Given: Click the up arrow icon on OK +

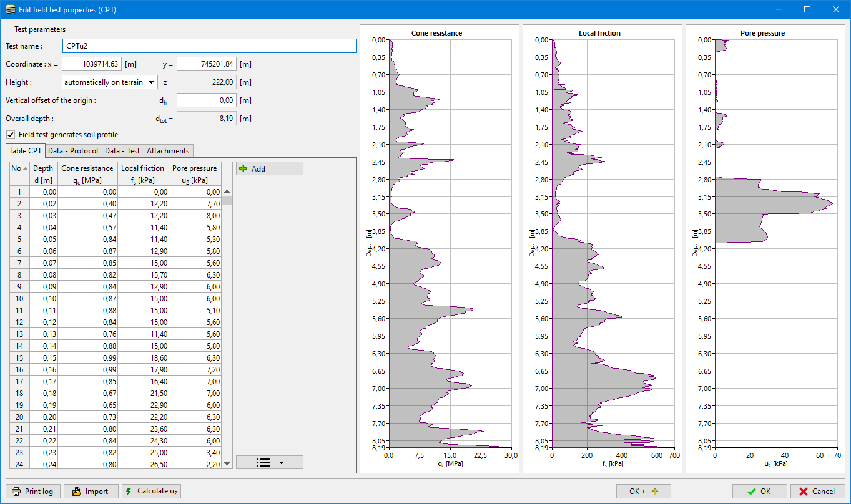Looking at the screenshot, I should coord(654,491).
